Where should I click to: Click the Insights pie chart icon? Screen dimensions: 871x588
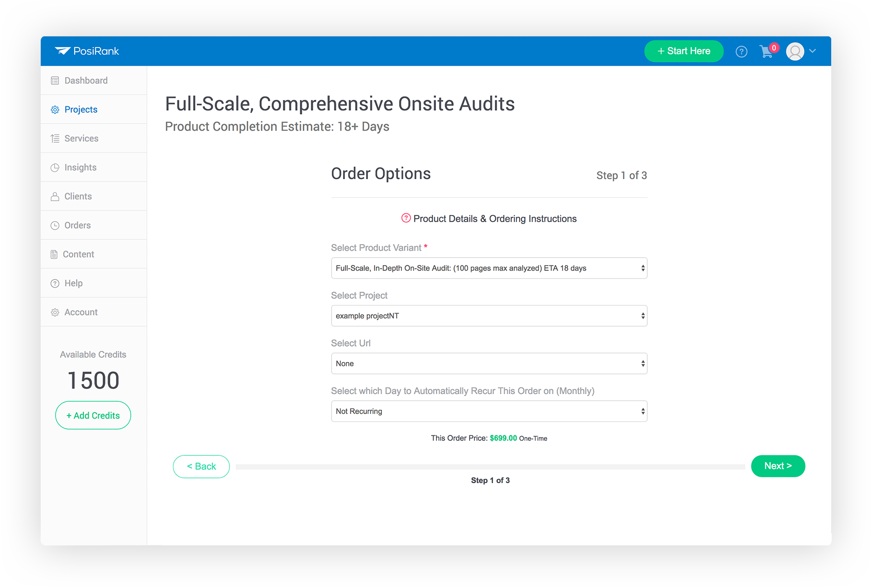55,168
